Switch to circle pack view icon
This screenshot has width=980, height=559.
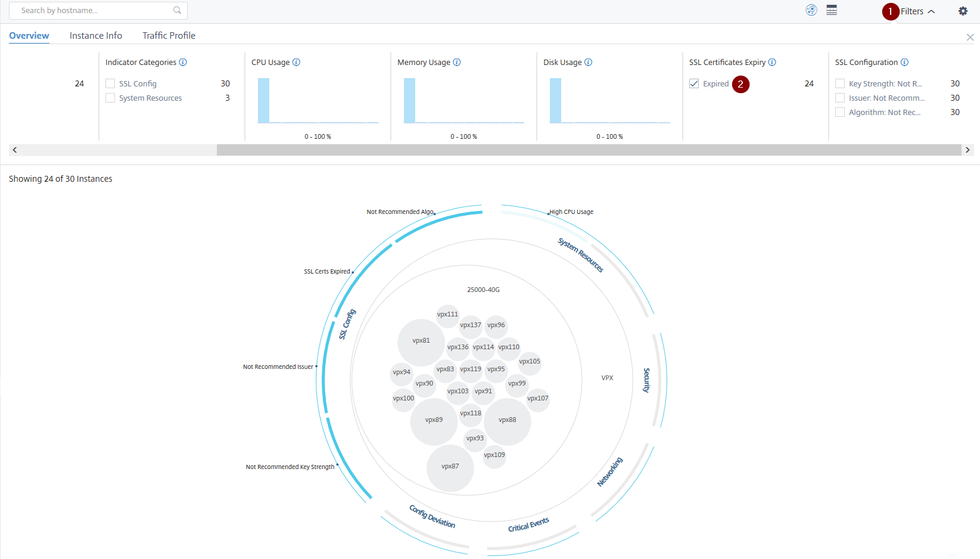click(811, 10)
